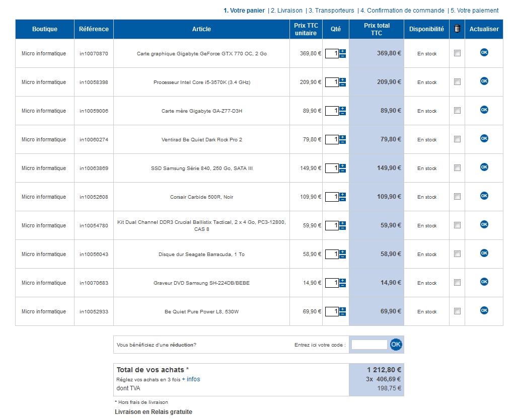Click OK update icon for Dark Rock Pro 2 row
Screen dimensions: 518x420
[x=484, y=138]
